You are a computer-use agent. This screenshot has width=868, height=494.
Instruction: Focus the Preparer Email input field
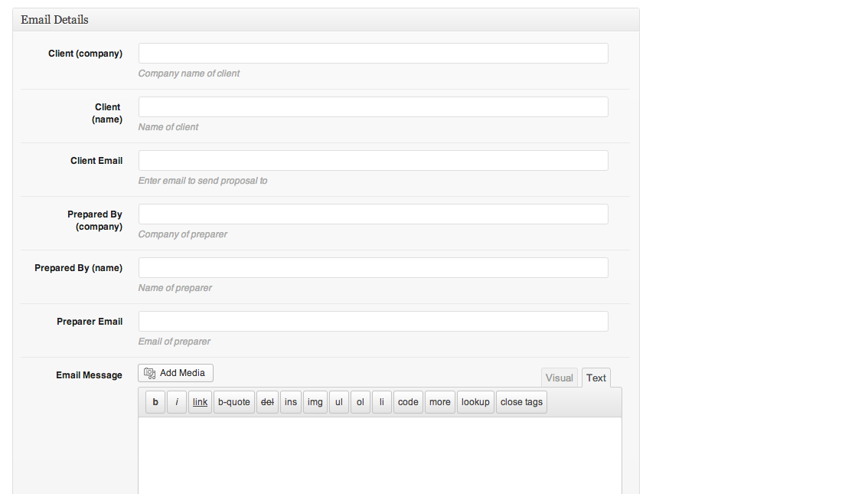tap(373, 321)
